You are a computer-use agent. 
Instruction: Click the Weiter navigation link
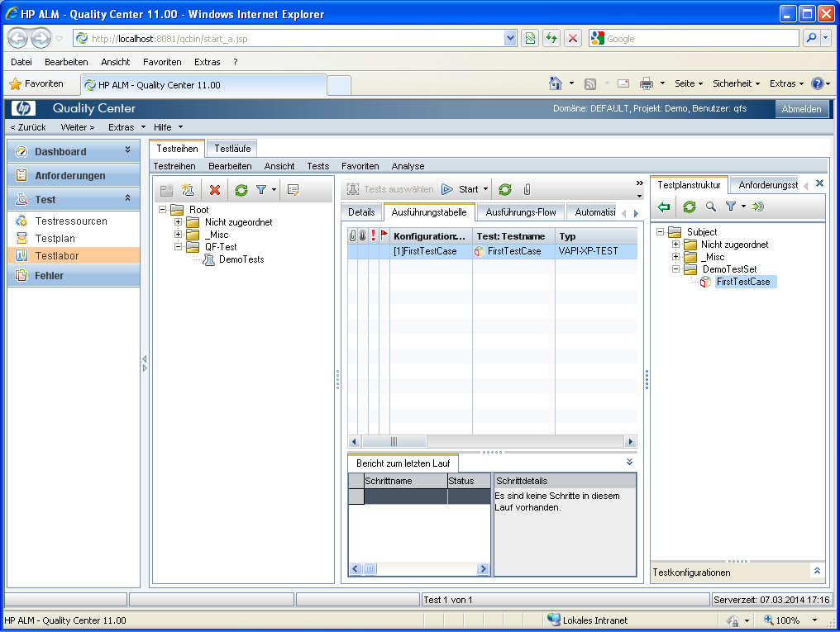click(x=77, y=127)
